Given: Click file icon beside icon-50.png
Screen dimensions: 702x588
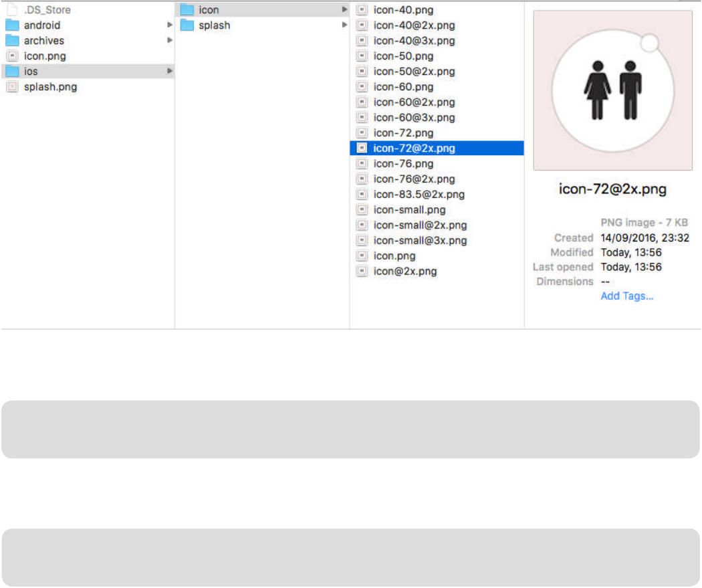Looking at the screenshot, I should pos(362,56).
